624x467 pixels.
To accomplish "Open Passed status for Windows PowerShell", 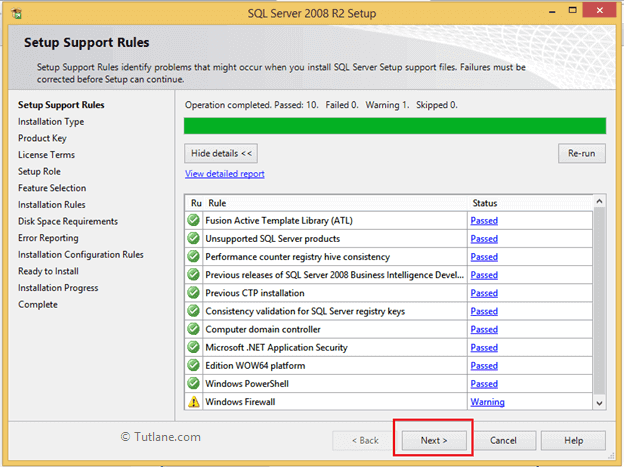I will click(484, 384).
